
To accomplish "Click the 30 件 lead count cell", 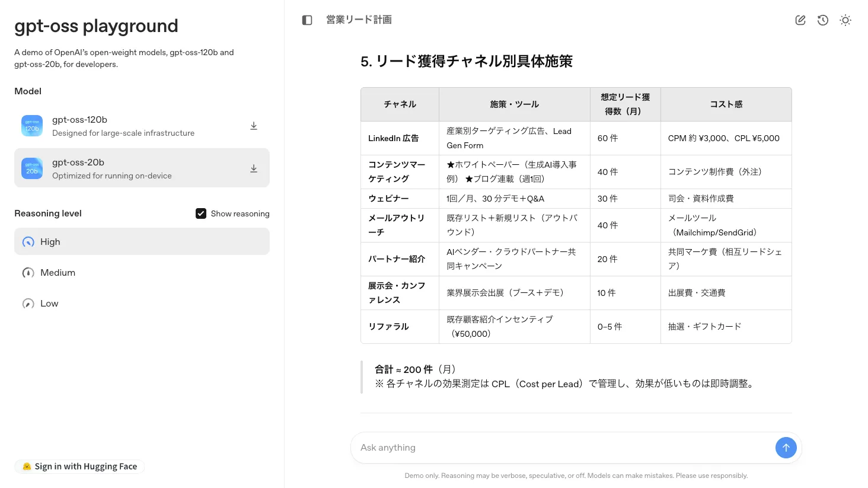I will (x=626, y=199).
